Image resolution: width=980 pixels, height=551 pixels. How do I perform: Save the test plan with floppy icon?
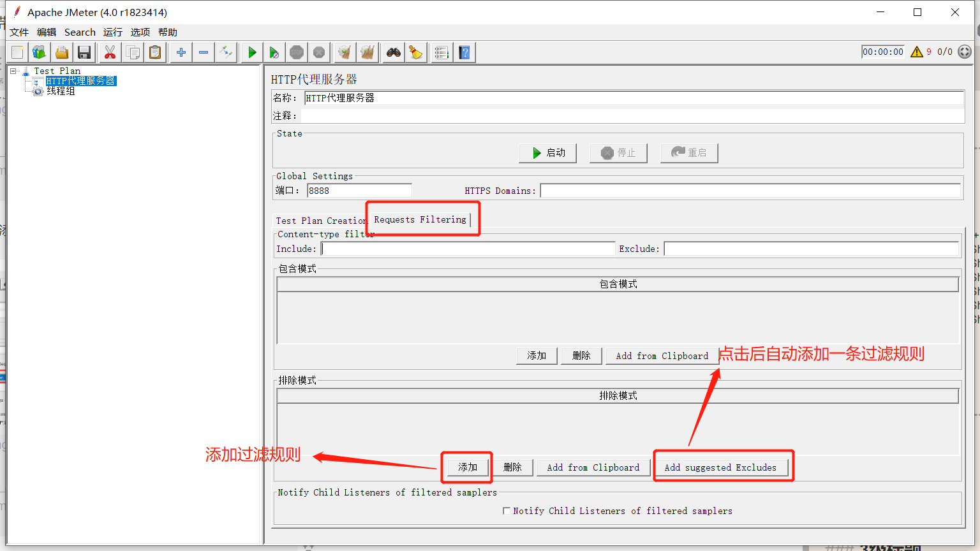[84, 52]
